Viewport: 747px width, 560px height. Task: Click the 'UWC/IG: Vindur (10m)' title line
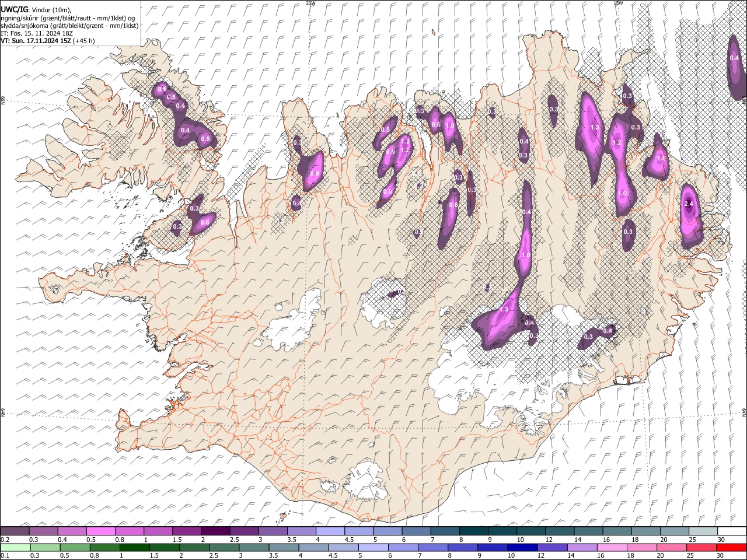coord(36,10)
